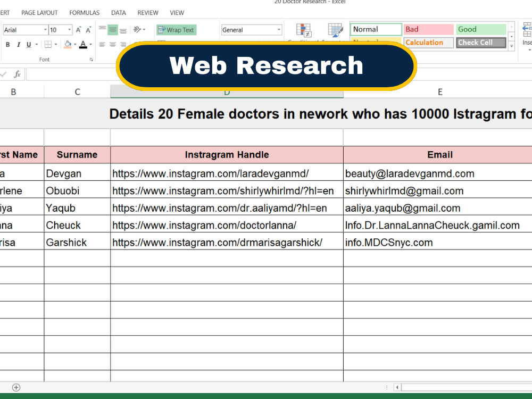The width and height of the screenshot is (532, 399).
Task: Expand the cell styles gallery More arrow
Action: coord(512,46)
